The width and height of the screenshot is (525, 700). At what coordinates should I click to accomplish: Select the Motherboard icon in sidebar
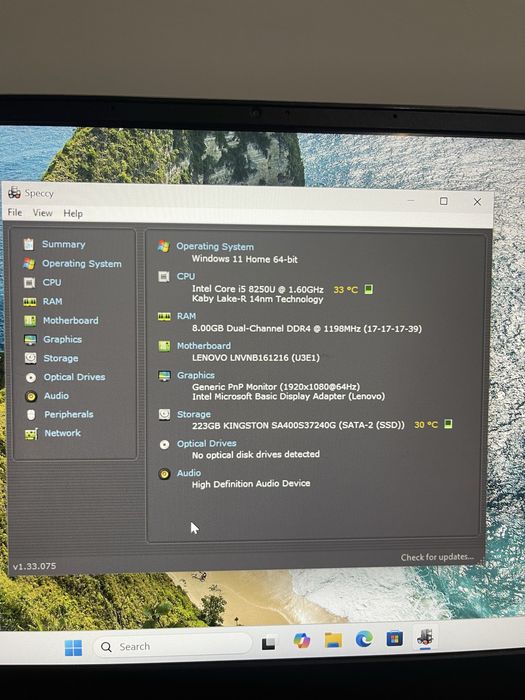coord(30,321)
